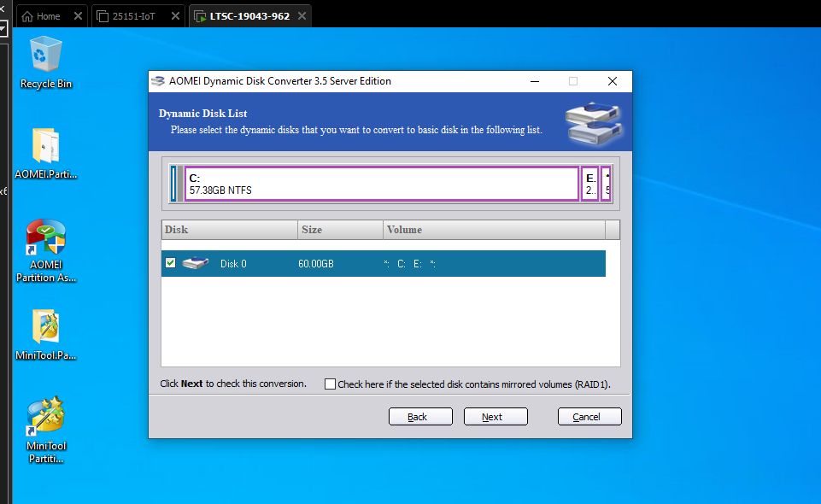This screenshot has height=504, width=821.
Task: Minimize the AOMEI Dynamic Disk Converter window
Action: pyautogui.click(x=535, y=81)
